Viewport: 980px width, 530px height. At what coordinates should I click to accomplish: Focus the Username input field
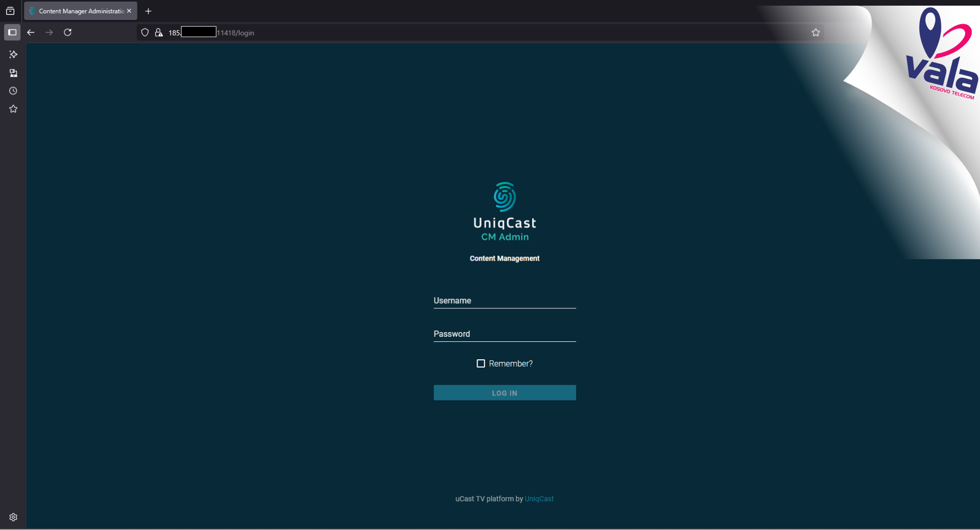click(x=504, y=301)
